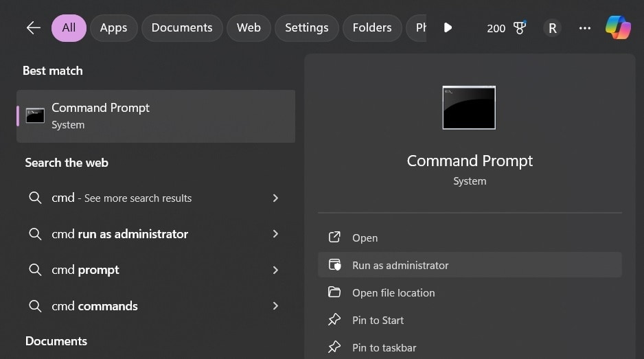Click the 'System' label under Command Prompt title
The width and height of the screenshot is (644, 359).
pos(470,181)
